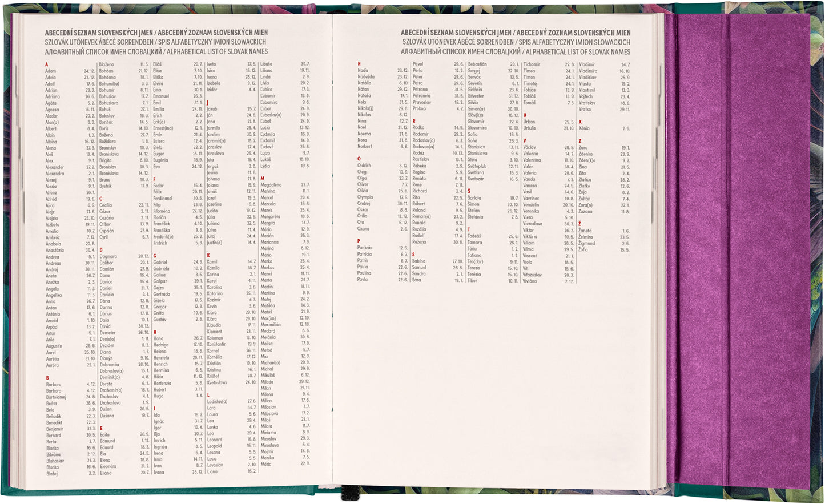Click the name Dagmara
Screen dimensions: 825x504
coord(108,256)
